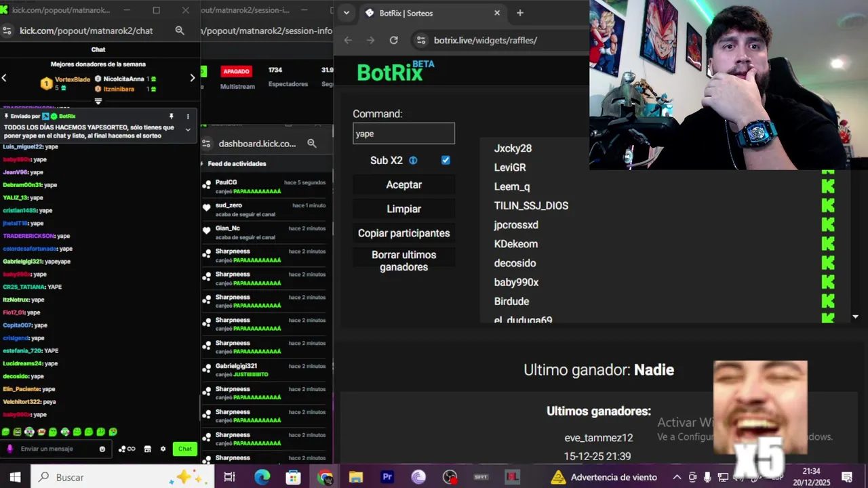Screen dimensions: 868x488
Task: Open Windows Start menu
Action: coord(15,477)
